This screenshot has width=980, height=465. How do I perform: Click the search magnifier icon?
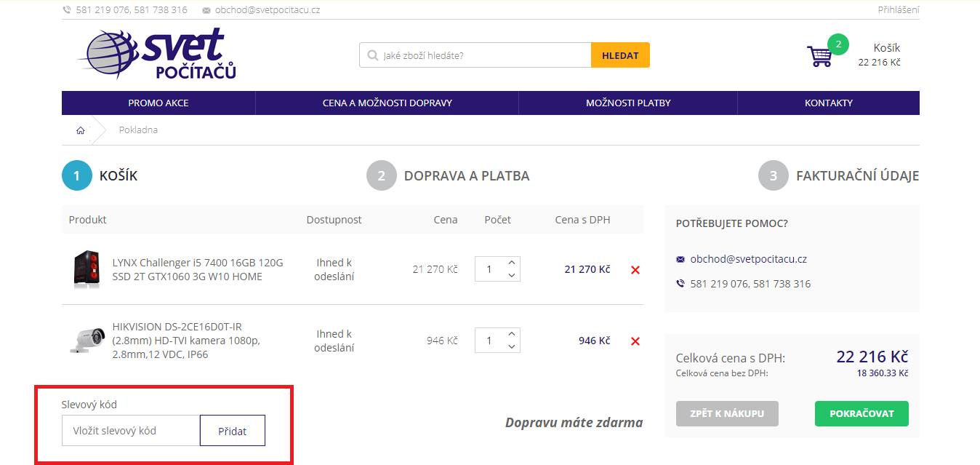click(x=372, y=55)
